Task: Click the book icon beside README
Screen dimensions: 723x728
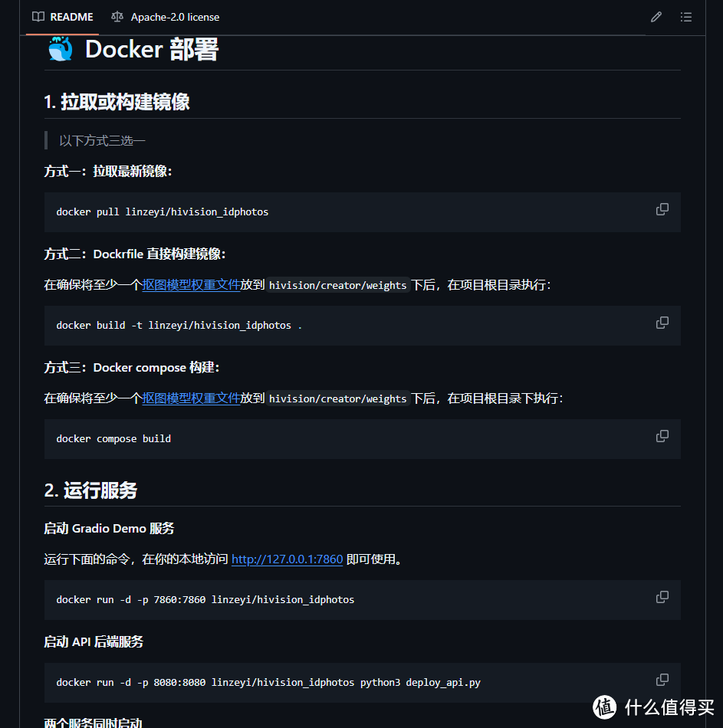Action: 38,16
